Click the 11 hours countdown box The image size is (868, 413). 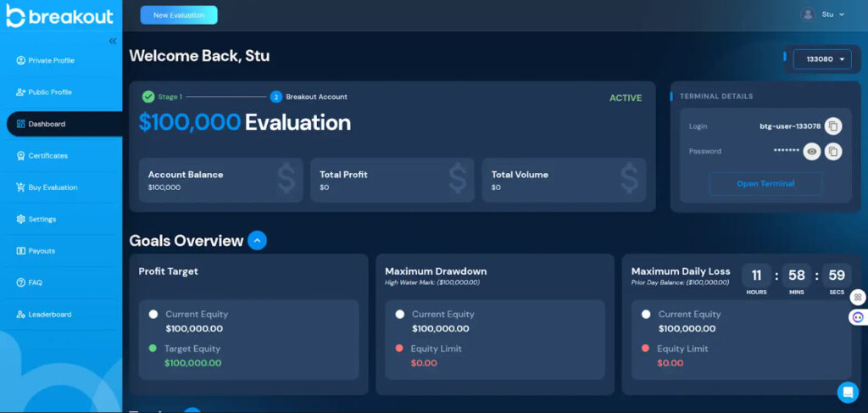tap(756, 276)
